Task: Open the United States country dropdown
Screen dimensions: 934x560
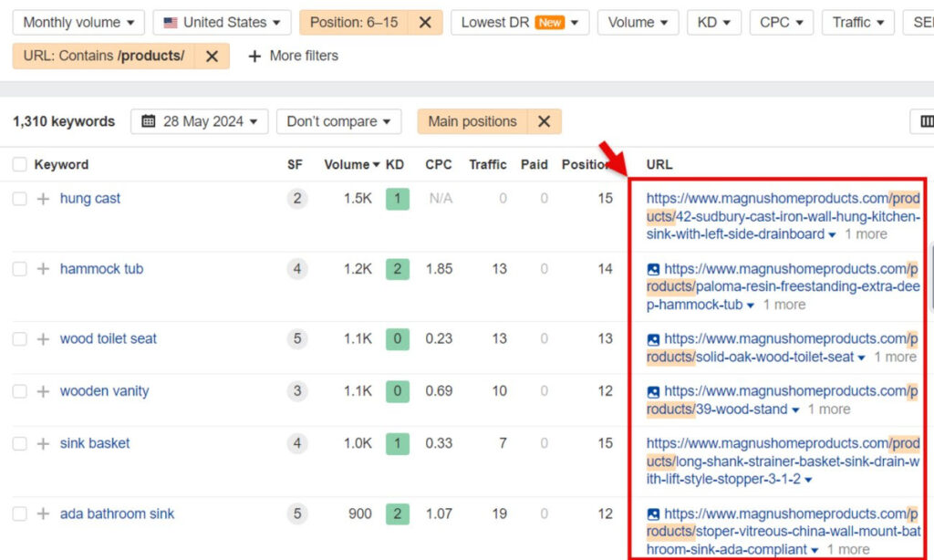Action: click(x=222, y=23)
